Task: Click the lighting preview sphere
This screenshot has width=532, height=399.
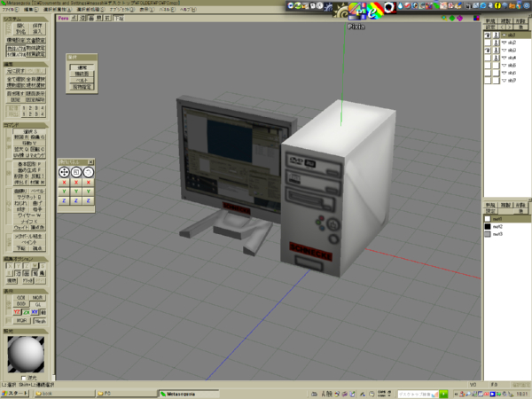Action: click(x=27, y=355)
